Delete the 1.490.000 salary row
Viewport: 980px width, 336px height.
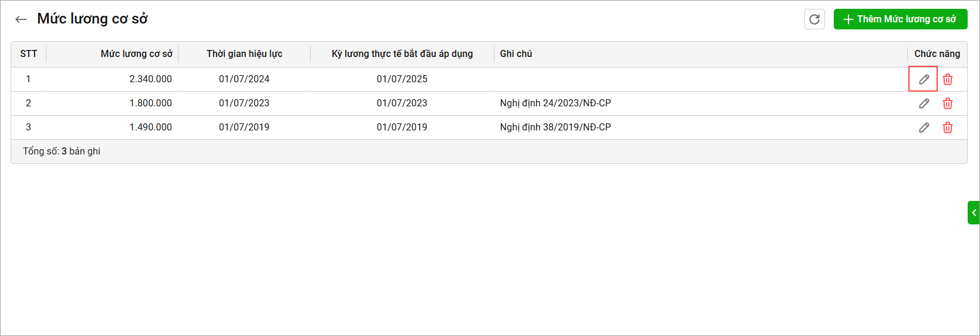coord(948,127)
